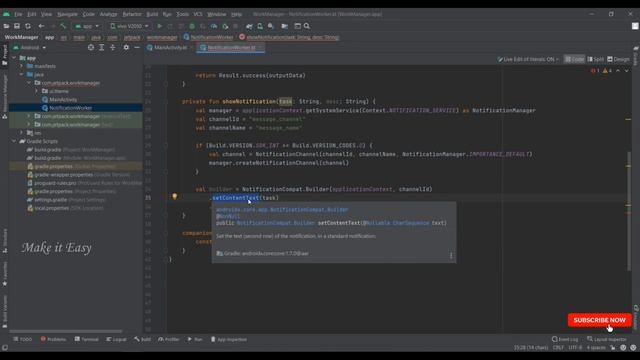
Task: Open the Refactor menu
Action: [132, 14]
